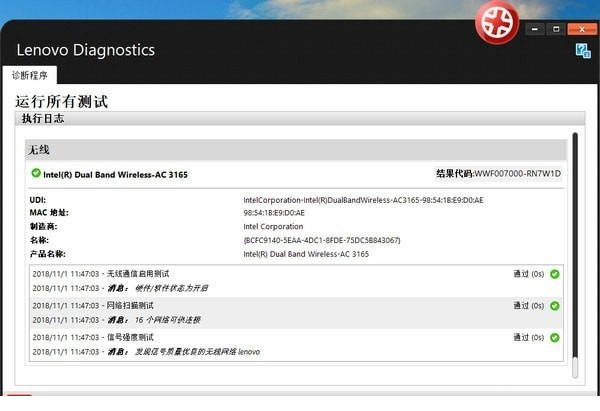The height and width of the screenshot is (411, 600).
Task: Select the message mentioning wireless network lenovo
Action: (197, 352)
